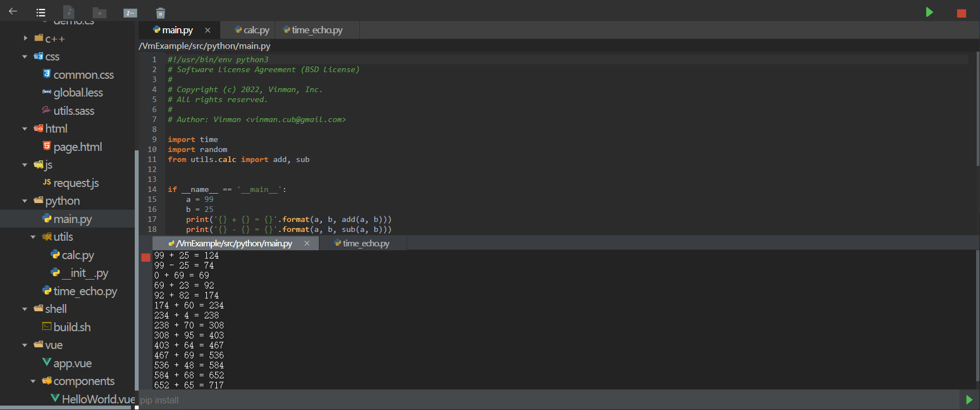980x410 pixels.
Task: Open the time_echo.py terminal output tab
Action: coord(363,244)
